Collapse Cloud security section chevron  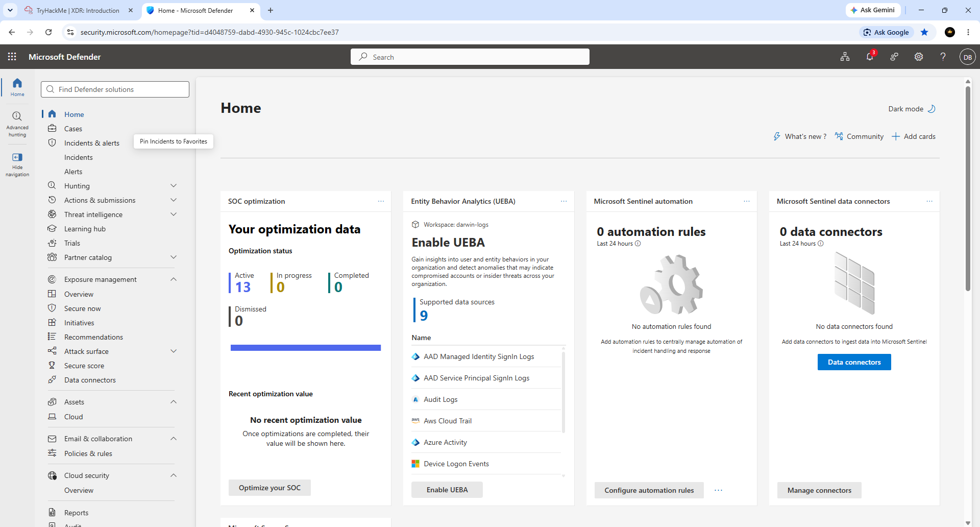point(174,475)
